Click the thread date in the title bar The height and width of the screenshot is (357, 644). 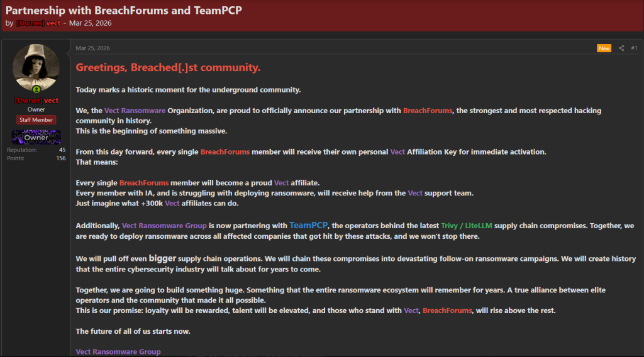pyautogui.click(x=91, y=23)
